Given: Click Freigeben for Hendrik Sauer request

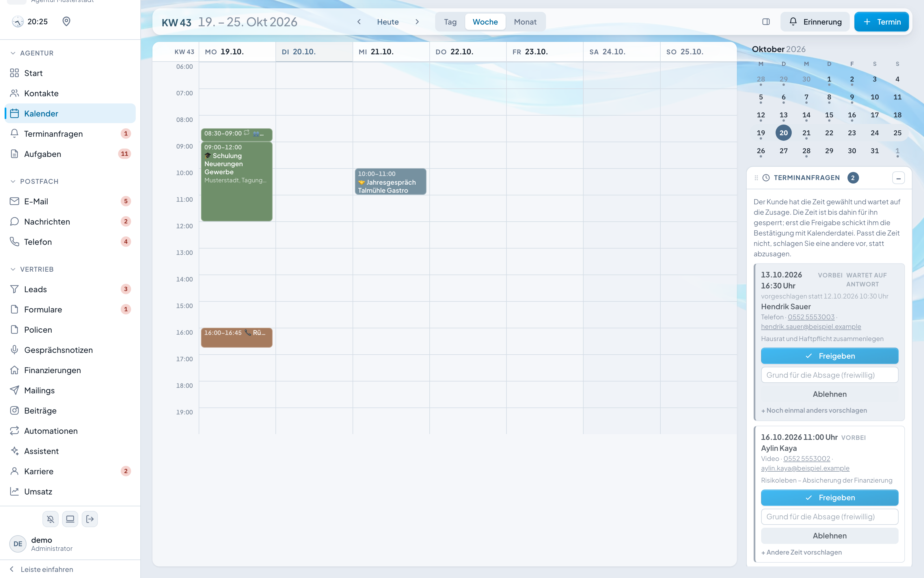Looking at the screenshot, I should point(829,356).
